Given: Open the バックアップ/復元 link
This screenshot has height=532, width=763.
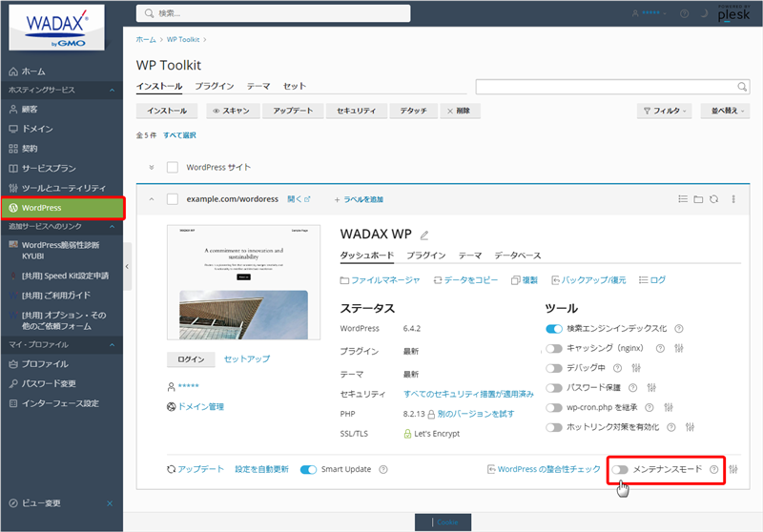Looking at the screenshot, I should click(x=588, y=280).
